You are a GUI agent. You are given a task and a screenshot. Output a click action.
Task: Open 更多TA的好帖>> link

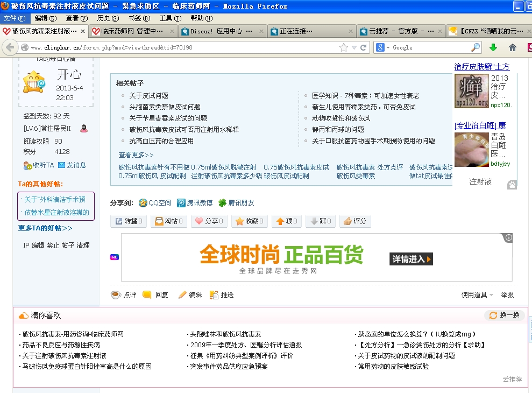tap(45, 228)
